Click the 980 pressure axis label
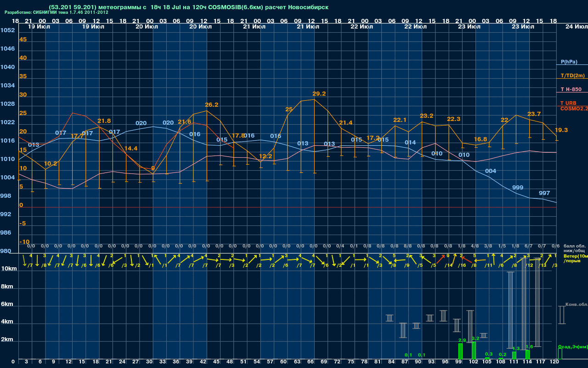Screen dimensions: 588x368 click(6, 251)
